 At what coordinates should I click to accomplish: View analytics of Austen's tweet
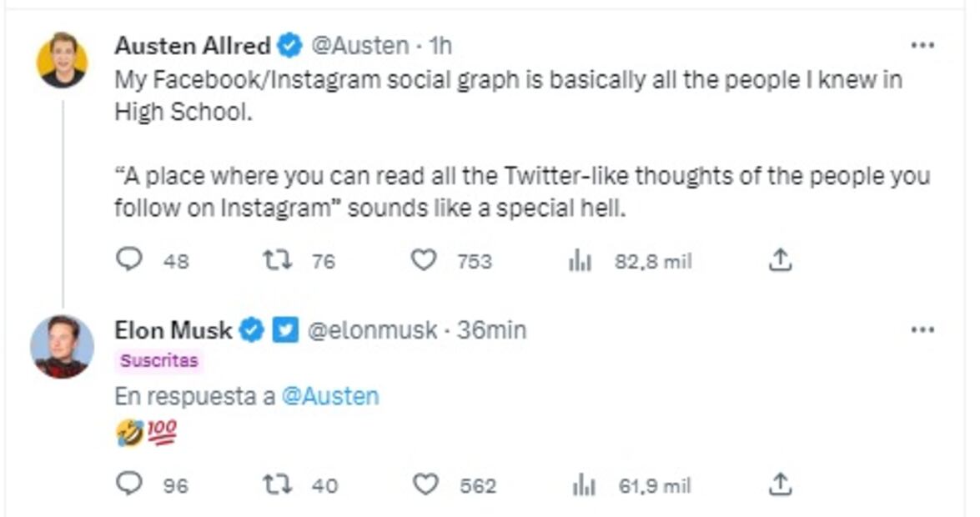click(580, 262)
